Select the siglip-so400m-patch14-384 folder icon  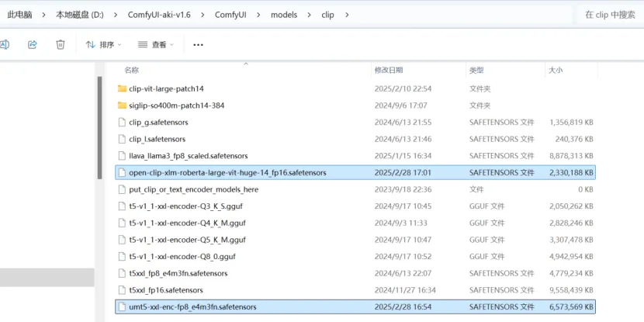[122, 106]
